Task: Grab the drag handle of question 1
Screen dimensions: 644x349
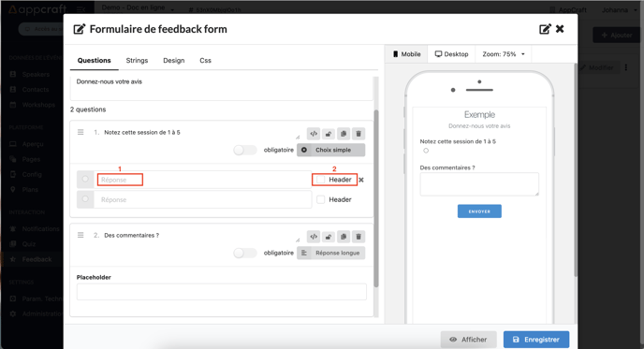Action: point(80,132)
